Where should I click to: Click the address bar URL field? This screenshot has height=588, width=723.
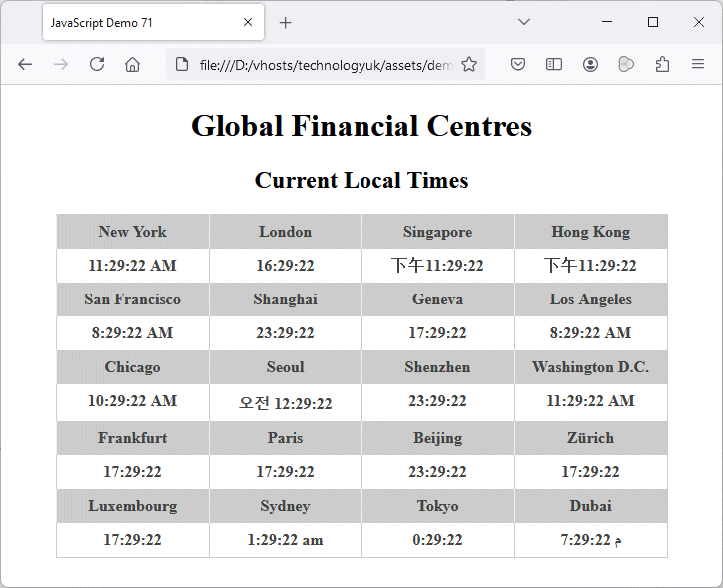[326, 65]
